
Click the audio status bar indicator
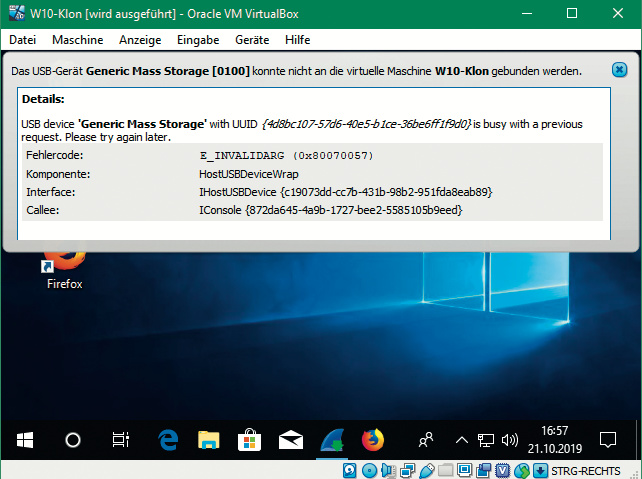[387, 469]
